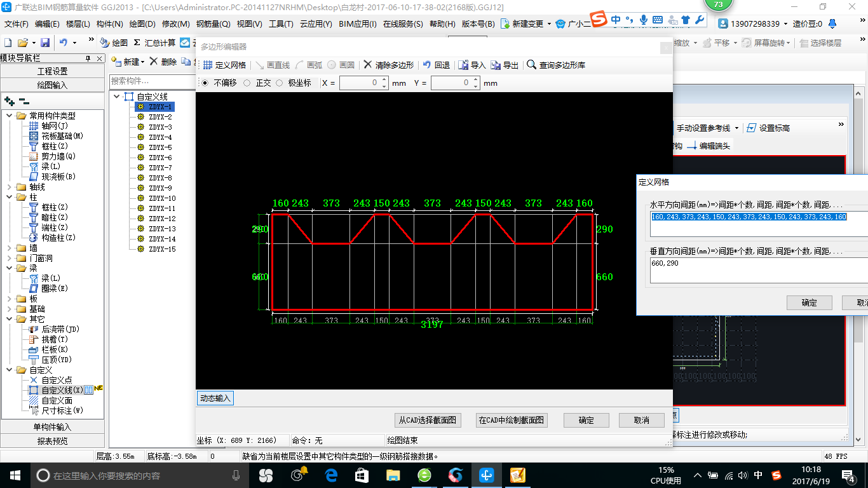Click the 绘图 drawing tool button

pyautogui.click(x=114, y=43)
